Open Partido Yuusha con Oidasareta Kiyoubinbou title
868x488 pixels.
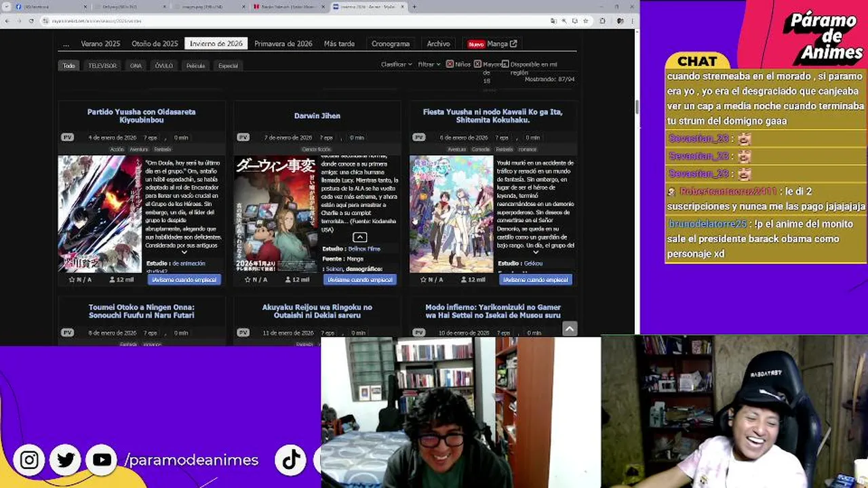(x=141, y=116)
